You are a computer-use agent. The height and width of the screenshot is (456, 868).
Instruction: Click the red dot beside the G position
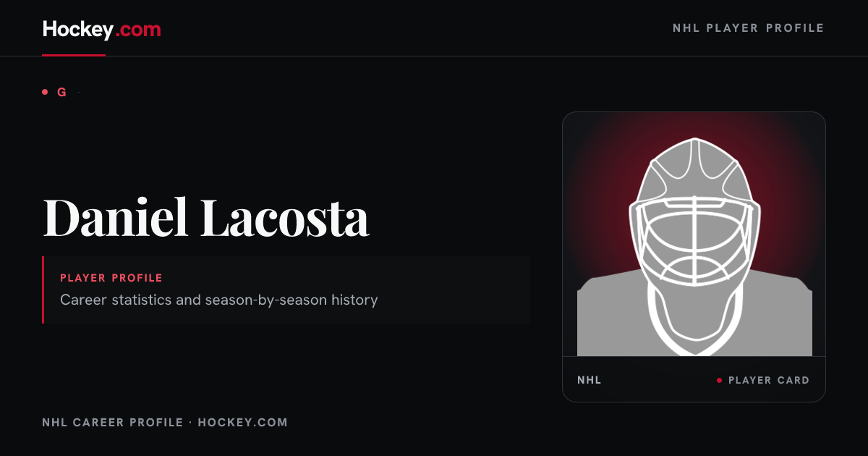tap(45, 92)
